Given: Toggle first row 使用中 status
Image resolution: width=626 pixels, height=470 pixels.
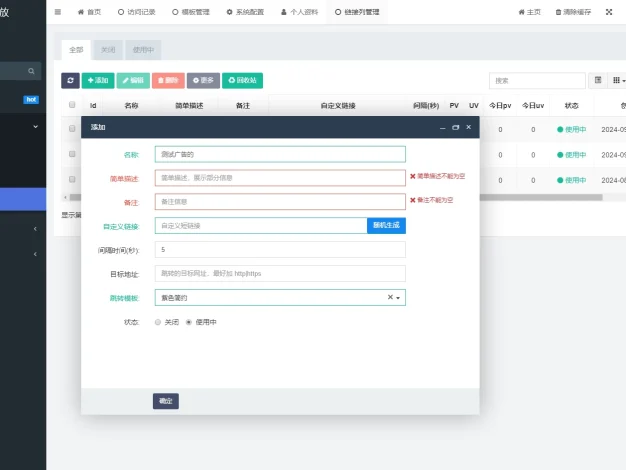Looking at the screenshot, I should [x=571, y=129].
